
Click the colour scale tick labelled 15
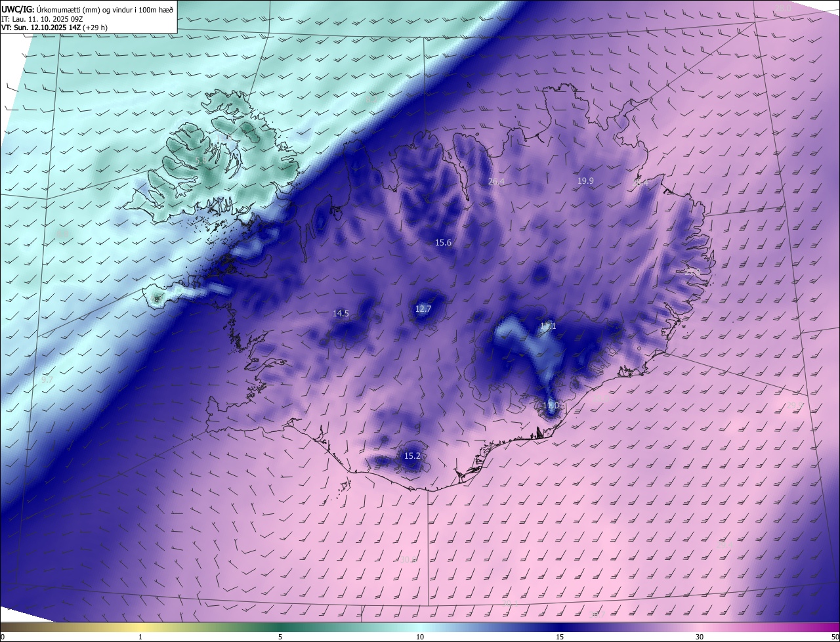pyautogui.click(x=560, y=637)
